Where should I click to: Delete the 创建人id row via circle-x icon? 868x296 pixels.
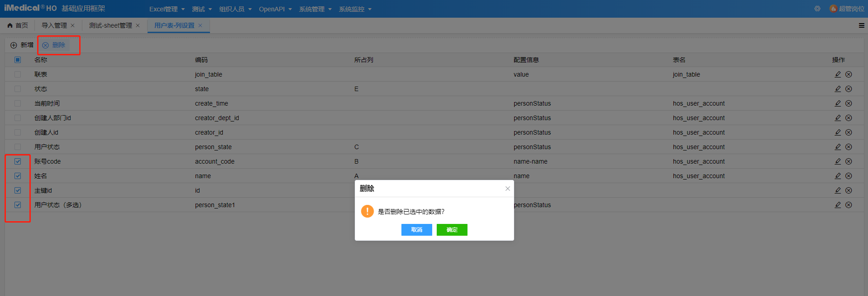click(x=849, y=132)
